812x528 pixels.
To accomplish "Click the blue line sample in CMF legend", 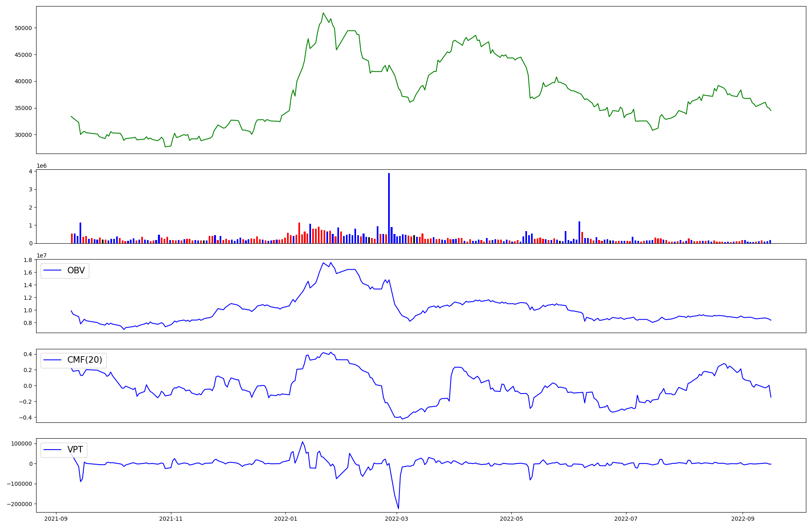I will coord(52,360).
